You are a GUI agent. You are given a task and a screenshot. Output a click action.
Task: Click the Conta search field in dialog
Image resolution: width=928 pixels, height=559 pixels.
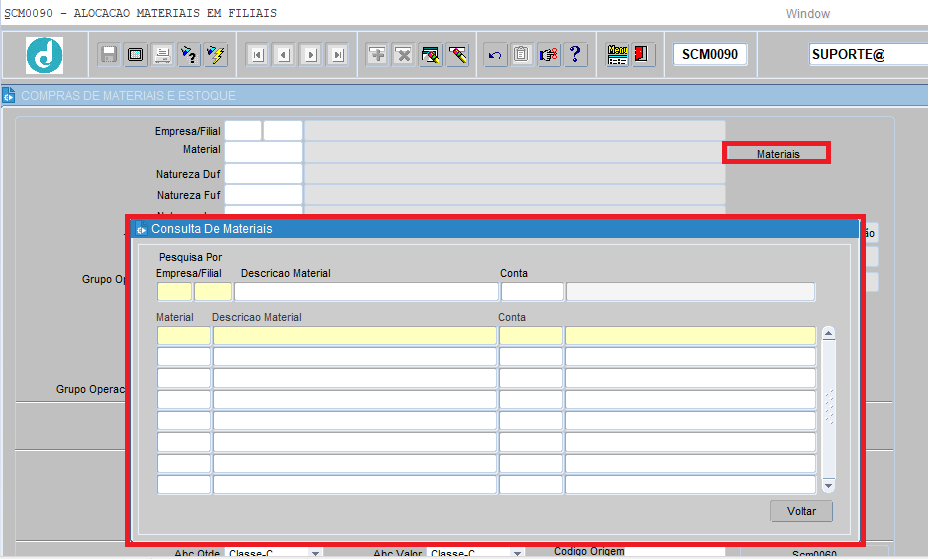(532, 292)
